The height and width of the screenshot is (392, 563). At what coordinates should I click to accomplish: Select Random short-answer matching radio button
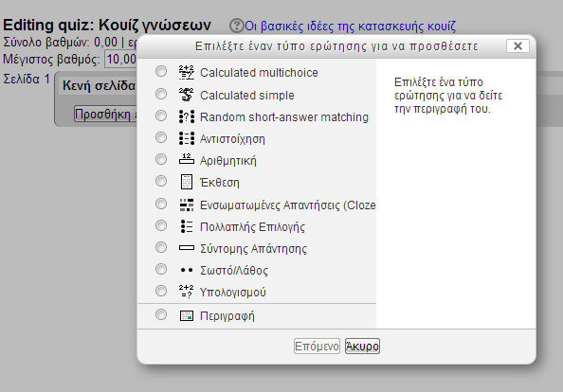click(161, 116)
